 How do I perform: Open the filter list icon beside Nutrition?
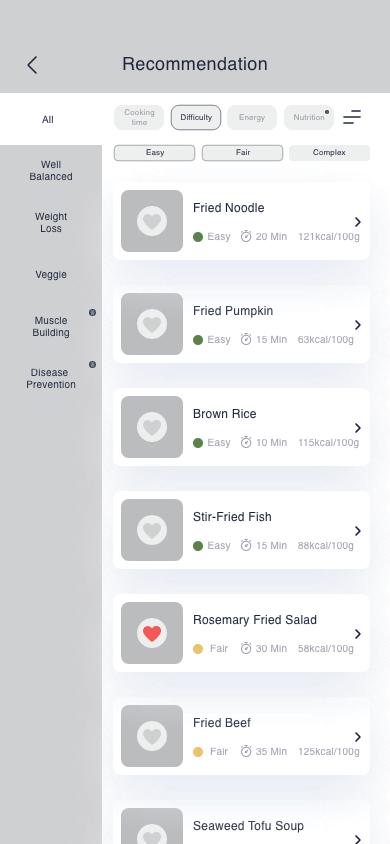point(352,117)
